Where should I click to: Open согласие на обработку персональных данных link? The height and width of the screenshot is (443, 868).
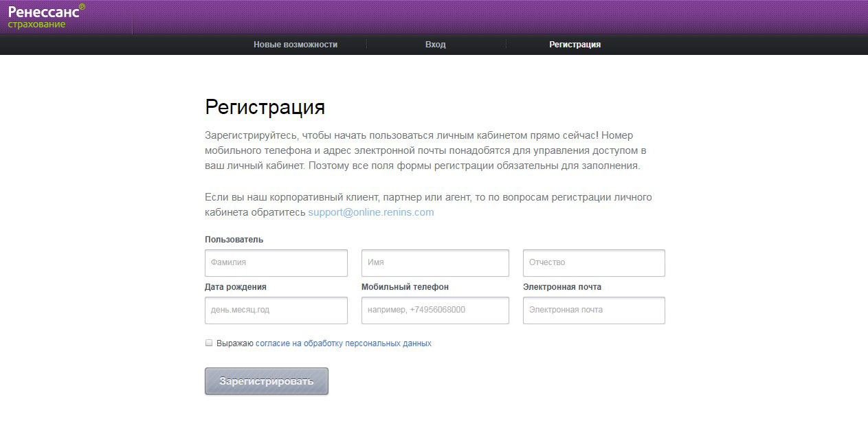(344, 343)
